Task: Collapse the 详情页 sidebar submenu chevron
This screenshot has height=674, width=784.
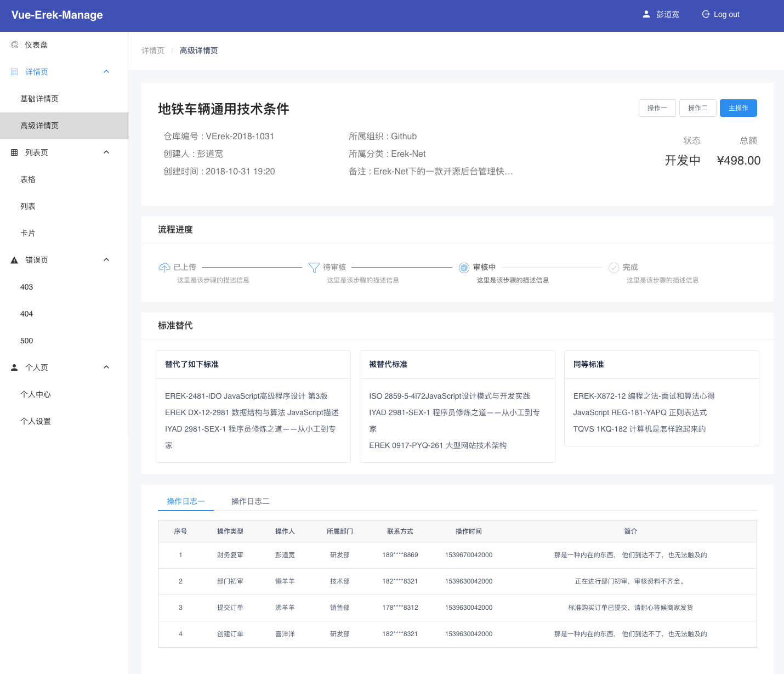Action: point(106,71)
